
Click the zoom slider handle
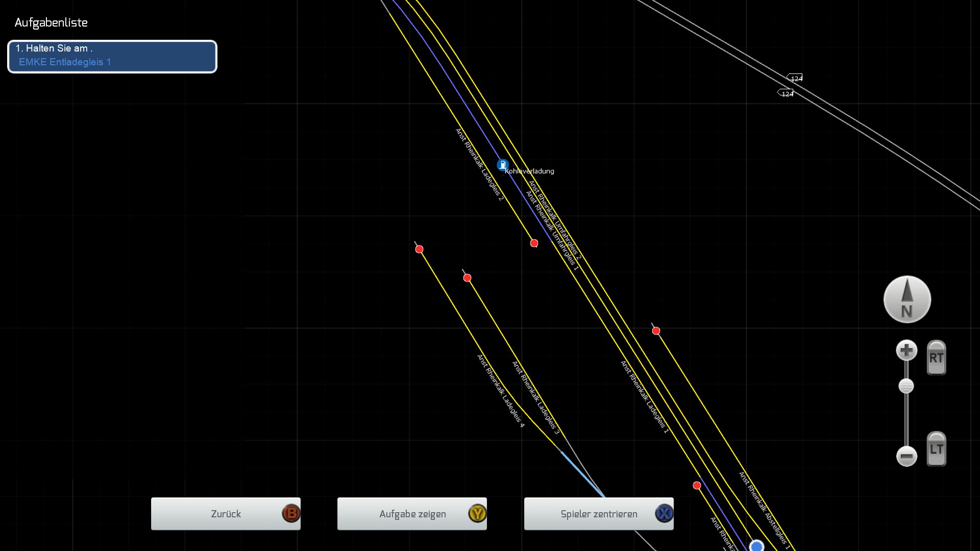click(x=906, y=386)
